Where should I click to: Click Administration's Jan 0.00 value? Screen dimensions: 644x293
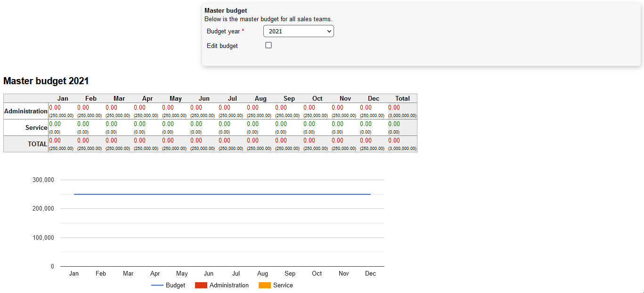click(x=55, y=108)
